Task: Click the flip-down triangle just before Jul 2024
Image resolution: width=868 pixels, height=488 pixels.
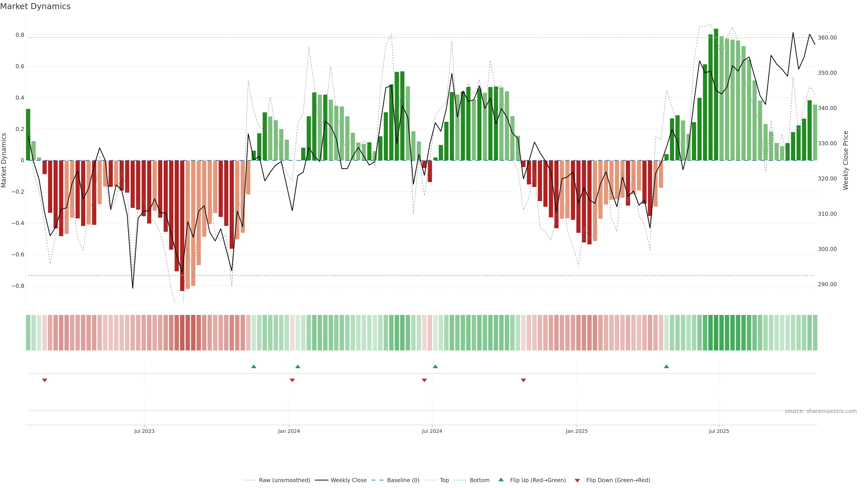Action: pyautogui.click(x=424, y=380)
